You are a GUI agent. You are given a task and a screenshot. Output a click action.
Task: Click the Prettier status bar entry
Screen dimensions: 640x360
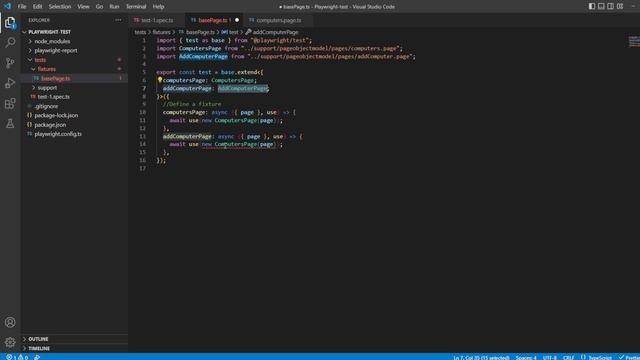click(x=629, y=358)
